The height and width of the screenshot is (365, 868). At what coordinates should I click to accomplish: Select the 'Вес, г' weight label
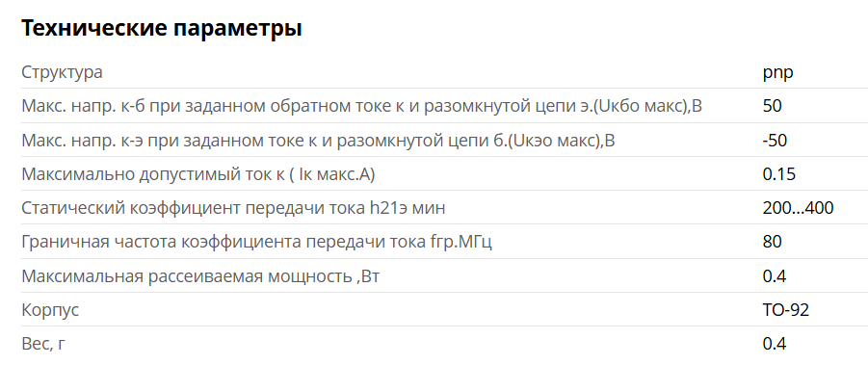pos(43,344)
